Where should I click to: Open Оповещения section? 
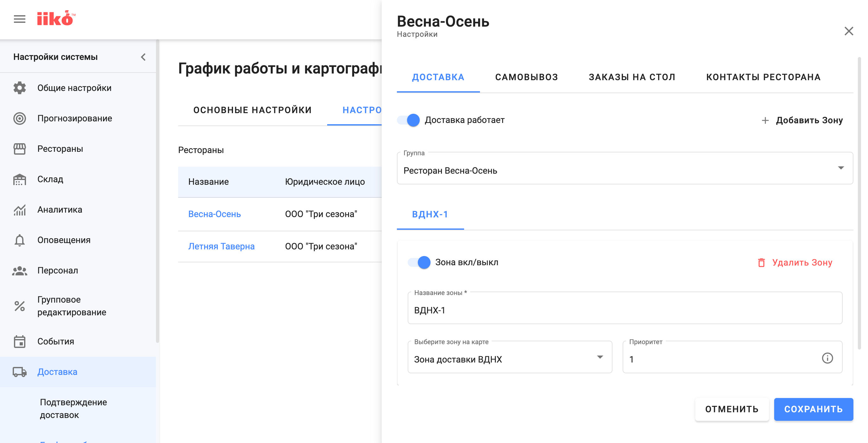point(64,240)
